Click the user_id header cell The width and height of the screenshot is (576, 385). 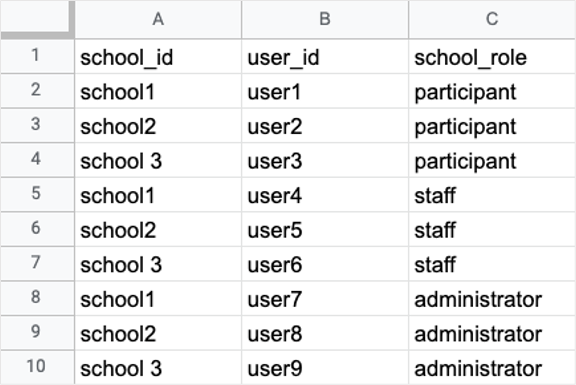325,56
